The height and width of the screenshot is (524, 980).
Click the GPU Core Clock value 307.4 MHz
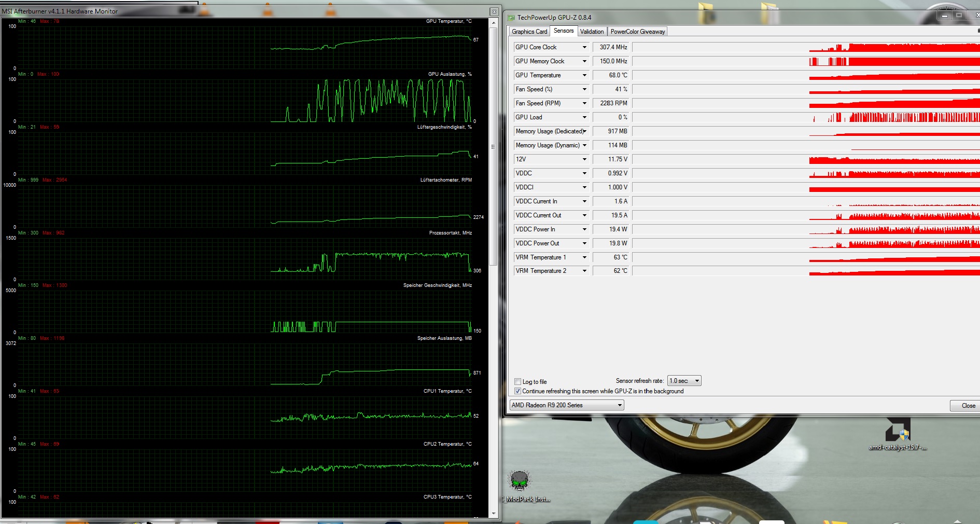coord(611,47)
